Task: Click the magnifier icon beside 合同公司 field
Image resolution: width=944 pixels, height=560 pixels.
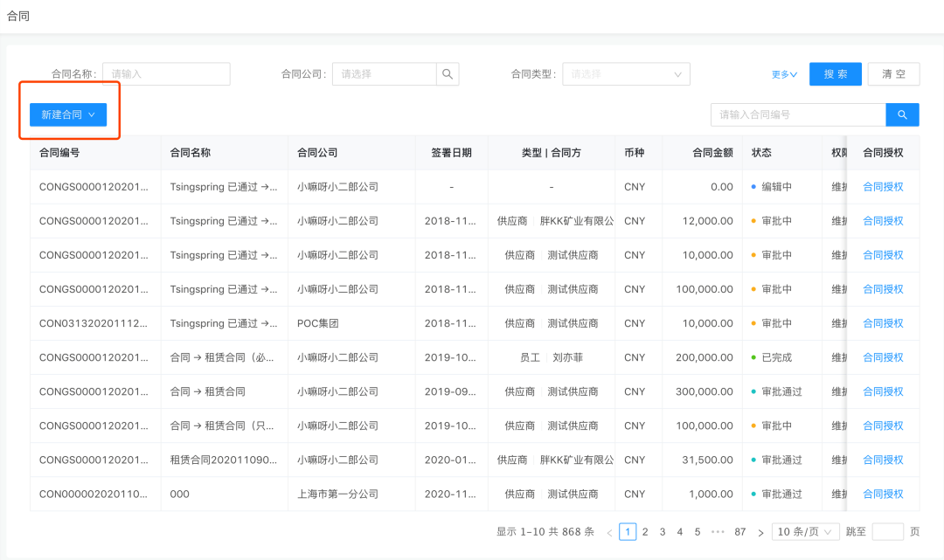Action: click(448, 74)
